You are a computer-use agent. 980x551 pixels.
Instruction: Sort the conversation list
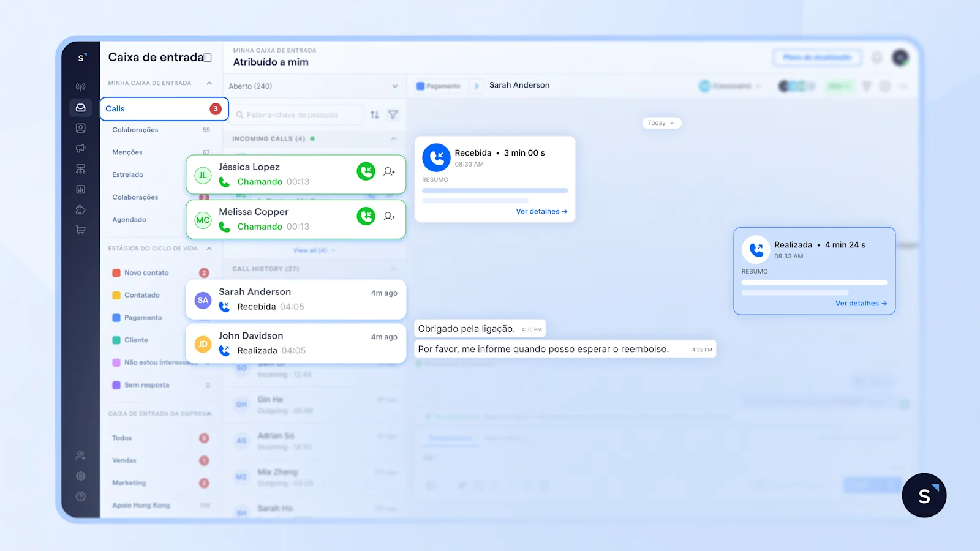[x=375, y=114]
